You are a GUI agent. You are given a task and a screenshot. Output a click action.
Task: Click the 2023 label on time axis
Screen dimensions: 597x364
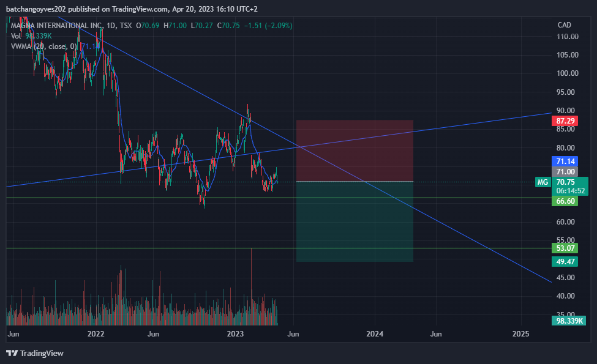click(x=235, y=334)
